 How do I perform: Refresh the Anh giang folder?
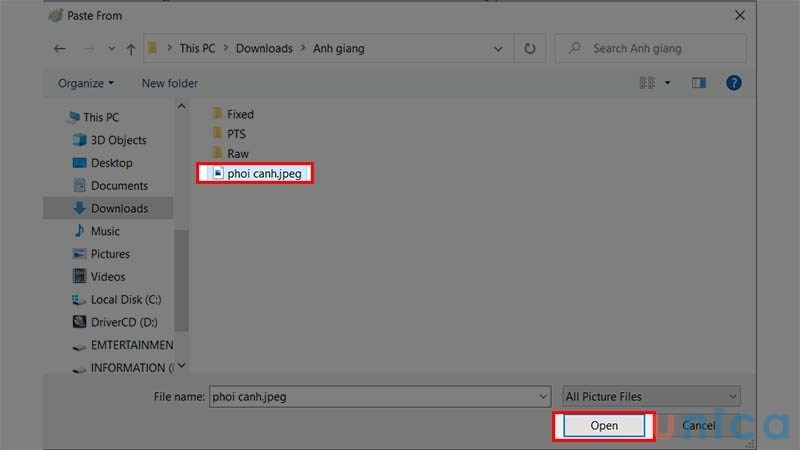[x=530, y=48]
